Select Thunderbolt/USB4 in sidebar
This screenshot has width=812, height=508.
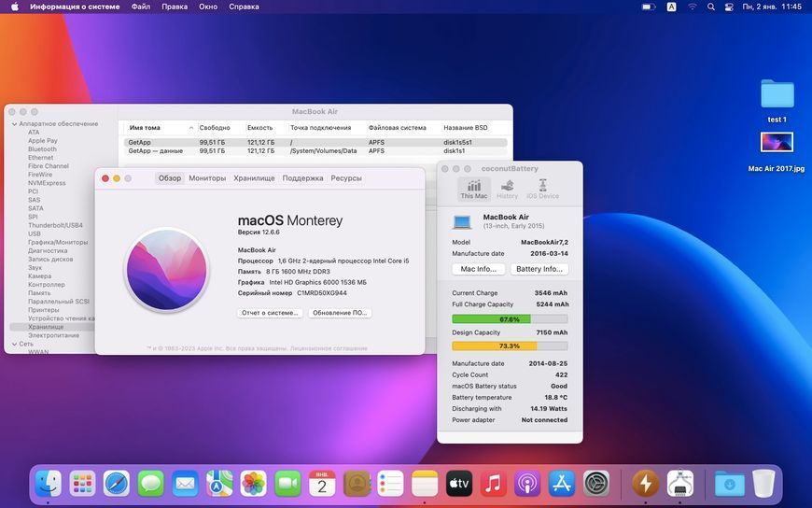[x=55, y=225]
